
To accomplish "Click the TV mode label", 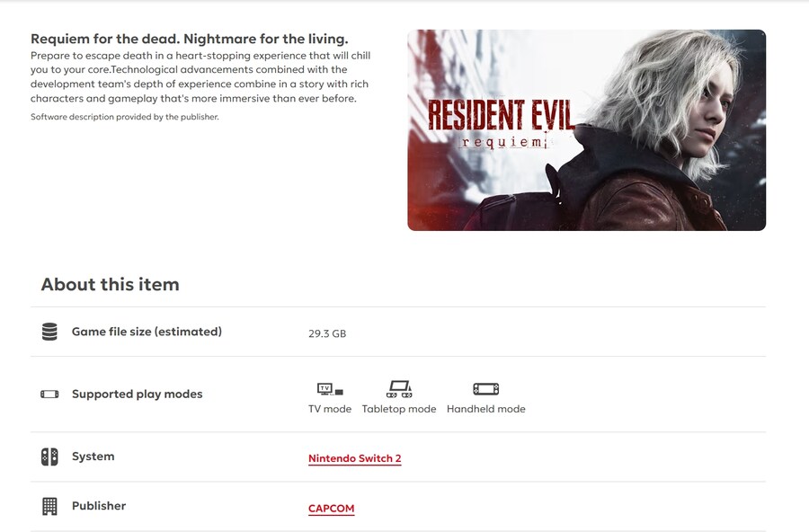I will click(x=330, y=409).
